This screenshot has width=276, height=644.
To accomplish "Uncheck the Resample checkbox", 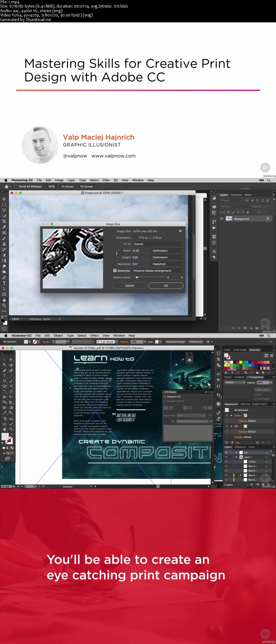I will [x=115, y=271].
